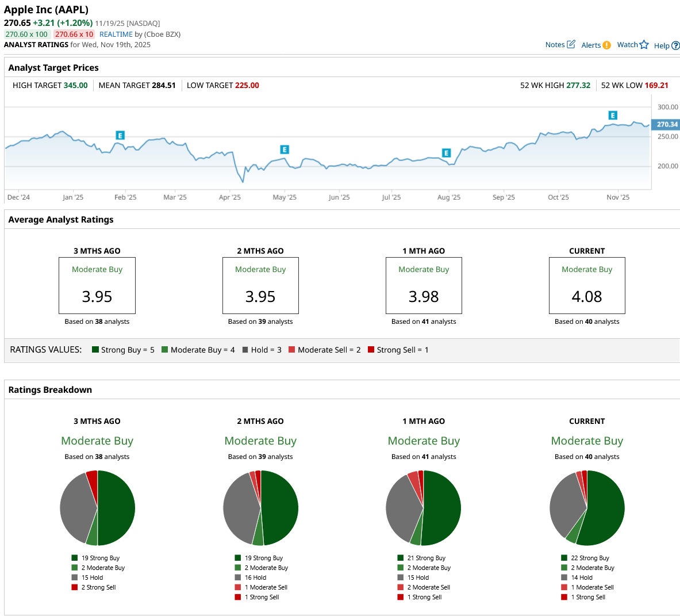Image resolution: width=680 pixels, height=616 pixels.
Task: Click the earnings marker near Nov '25
Action: pyautogui.click(x=613, y=116)
